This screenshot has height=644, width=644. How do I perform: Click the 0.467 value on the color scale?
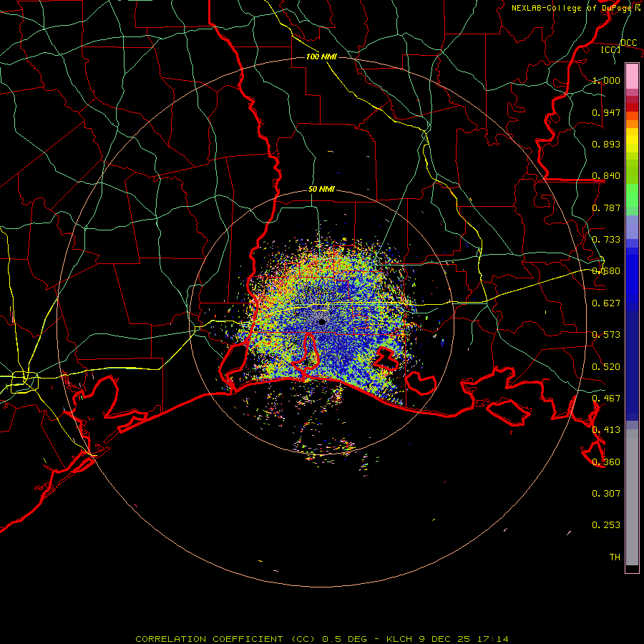point(606,399)
